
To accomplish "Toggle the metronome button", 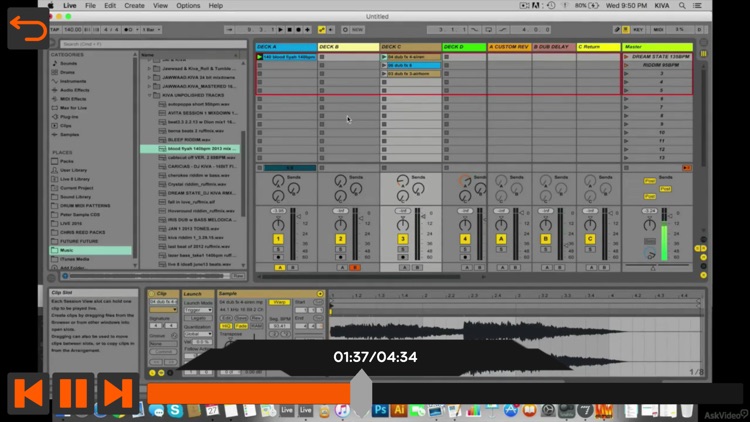I will click(128, 30).
